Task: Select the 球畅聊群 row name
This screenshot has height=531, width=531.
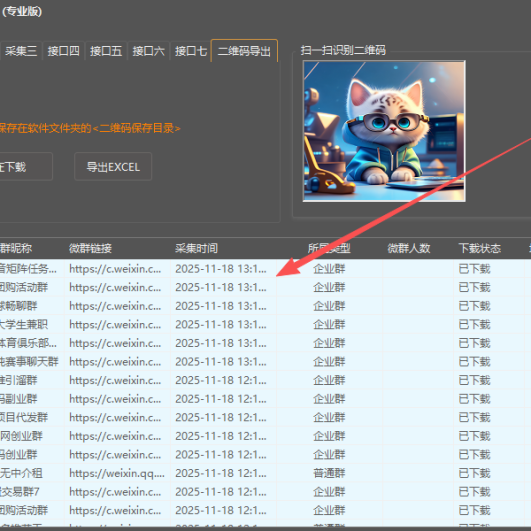Action: (x=18, y=306)
